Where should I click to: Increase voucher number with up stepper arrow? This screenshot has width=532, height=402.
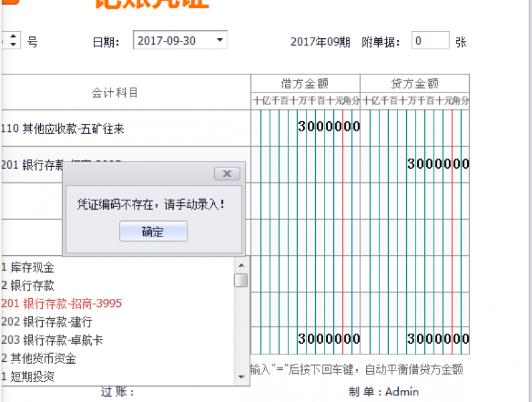tap(14, 36)
